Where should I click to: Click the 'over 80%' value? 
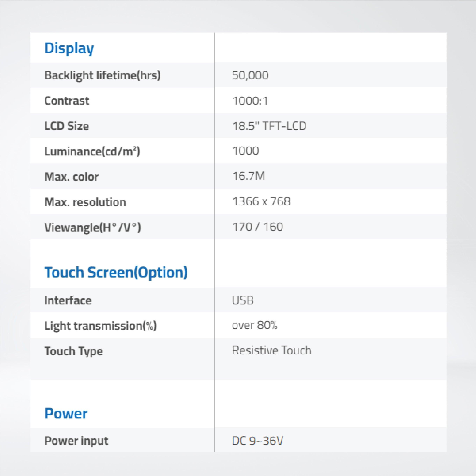point(254,325)
